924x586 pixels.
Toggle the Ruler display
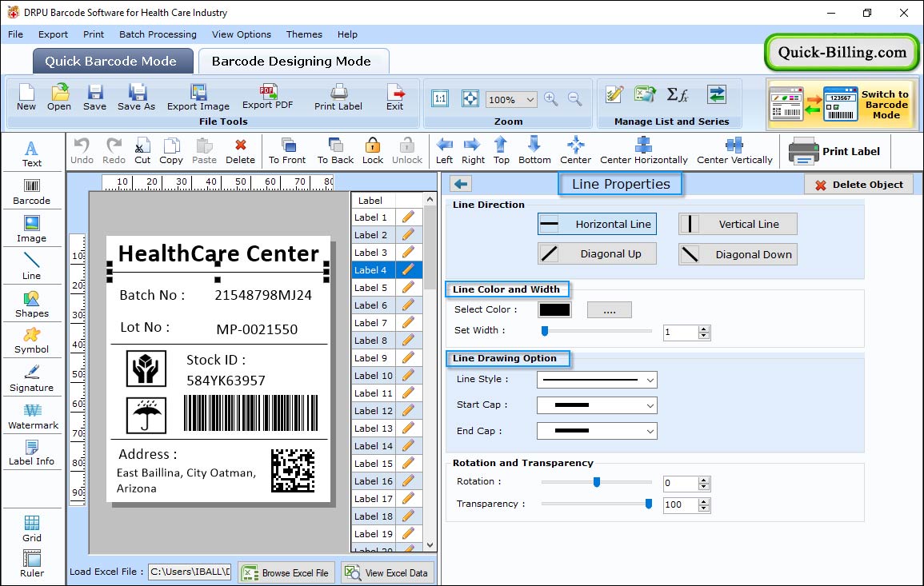point(32,564)
